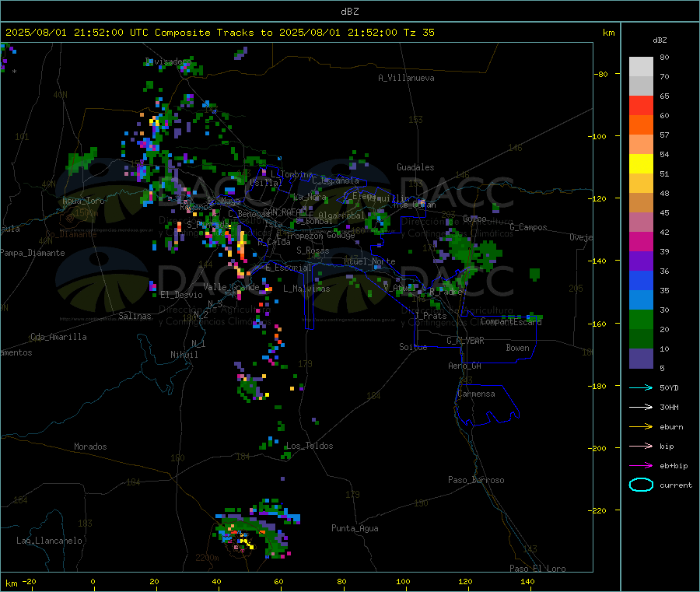Click the Paso_El_Loro label
Screen dimensions: 700x592
[537, 569]
